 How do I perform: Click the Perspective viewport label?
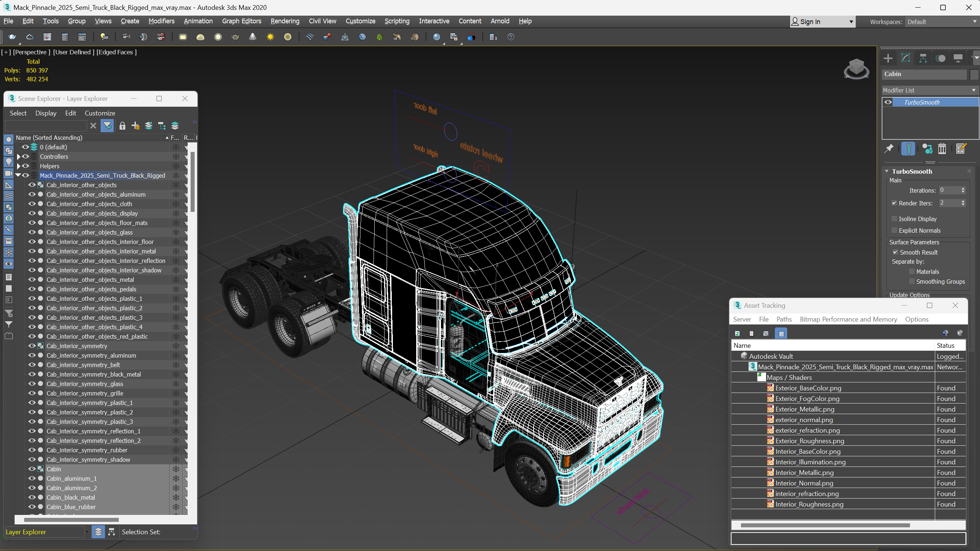(x=31, y=52)
